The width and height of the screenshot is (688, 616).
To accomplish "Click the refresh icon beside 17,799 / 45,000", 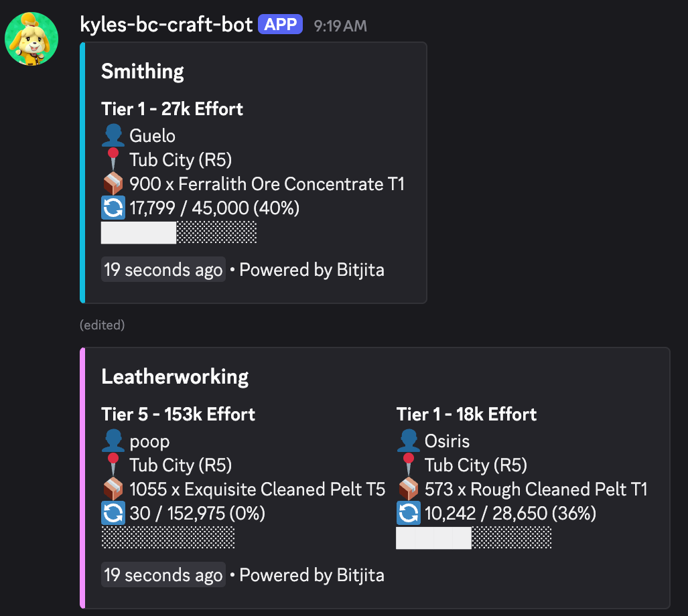I will [x=113, y=208].
